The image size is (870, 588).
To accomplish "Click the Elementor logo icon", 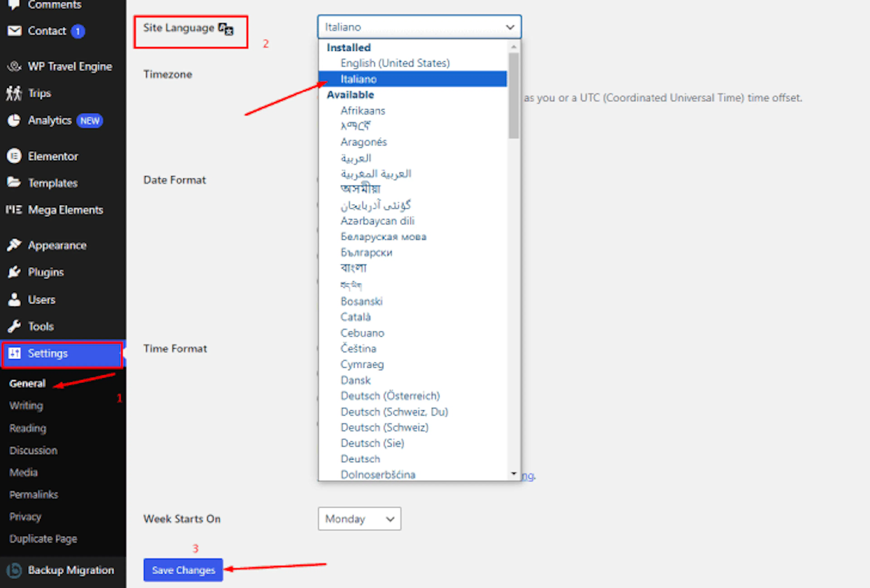I will pyautogui.click(x=14, y=156).
